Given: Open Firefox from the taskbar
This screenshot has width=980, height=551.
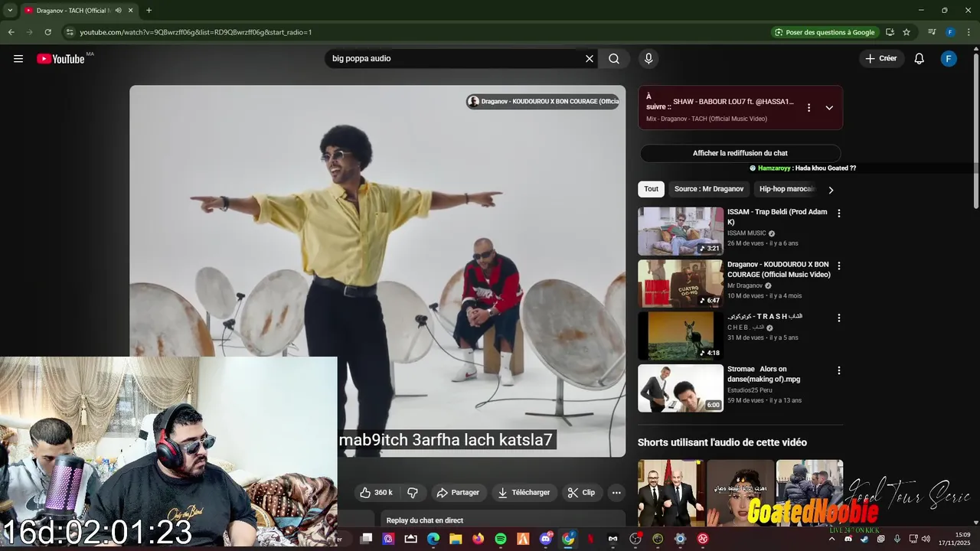Looking at the screenshot, I should pos(479,539).
